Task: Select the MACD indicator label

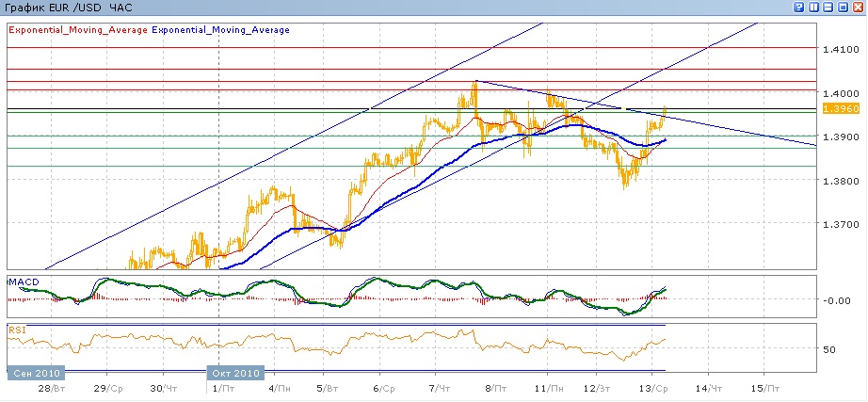Action: coord(23,281)
